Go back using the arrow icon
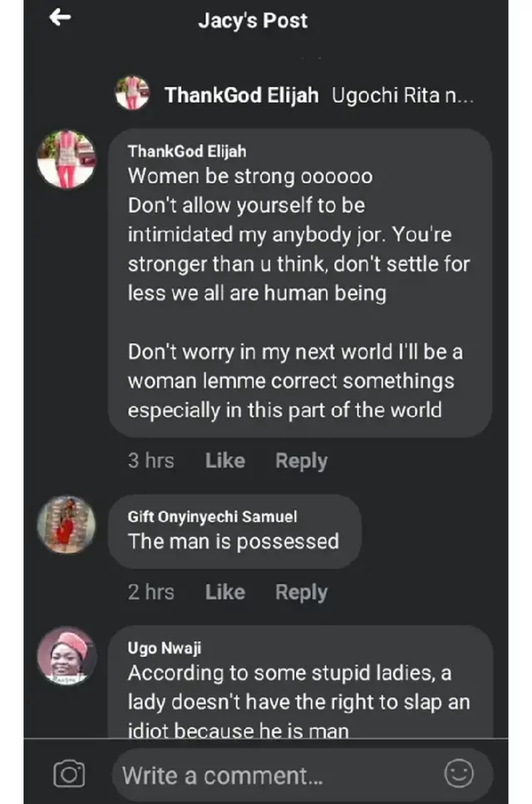 tap(60, 18)
